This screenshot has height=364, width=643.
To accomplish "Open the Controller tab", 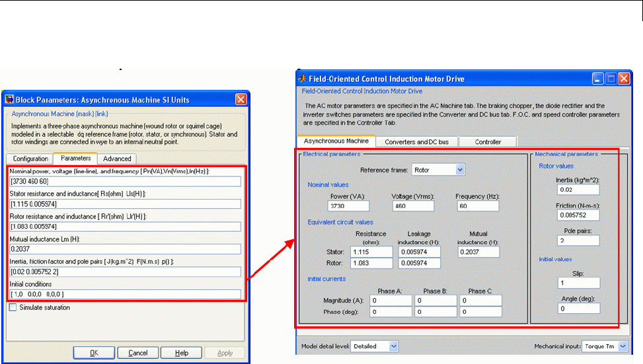I will click(x=488, y=142).
